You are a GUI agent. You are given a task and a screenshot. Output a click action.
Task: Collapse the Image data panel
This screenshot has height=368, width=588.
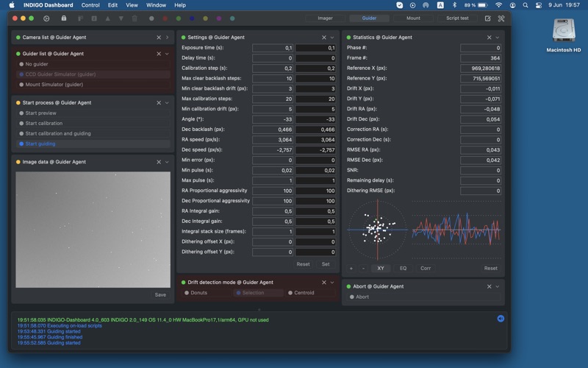(x=168, y=162)
